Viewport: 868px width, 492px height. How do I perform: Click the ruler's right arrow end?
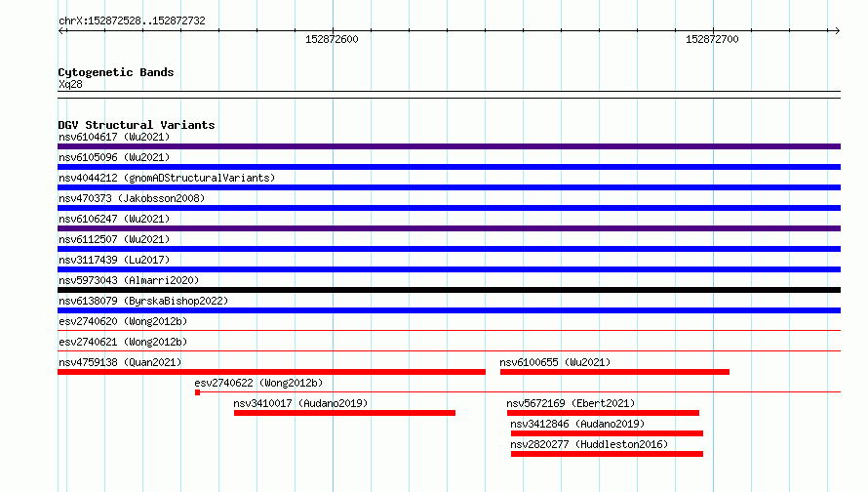837,30
